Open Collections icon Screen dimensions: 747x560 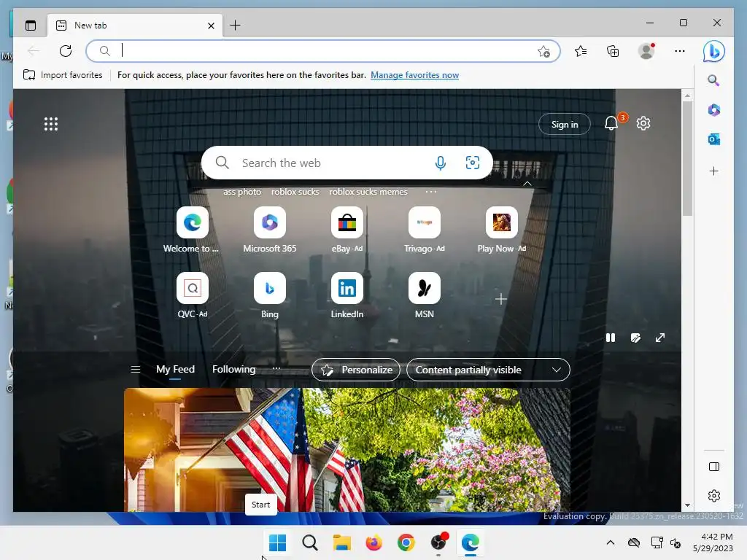point(613,51)
